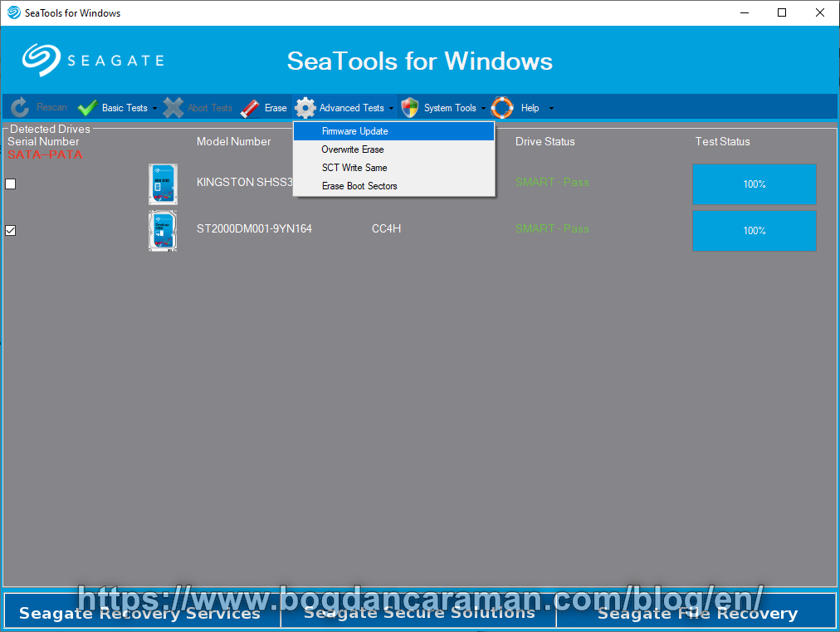The height and width of the screenshot is (632, 840).
Task: Open the System Tools menu label
Action: pos(450,108)
